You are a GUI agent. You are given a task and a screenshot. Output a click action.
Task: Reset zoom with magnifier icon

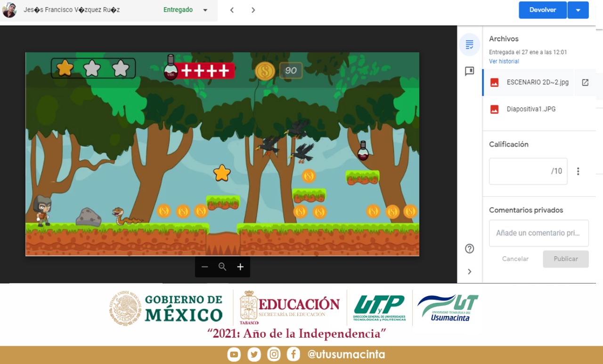[222, 267]
